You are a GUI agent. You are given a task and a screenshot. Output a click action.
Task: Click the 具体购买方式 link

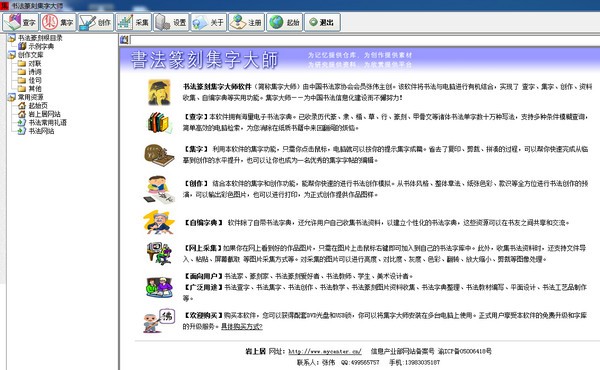tap(242, 326)
